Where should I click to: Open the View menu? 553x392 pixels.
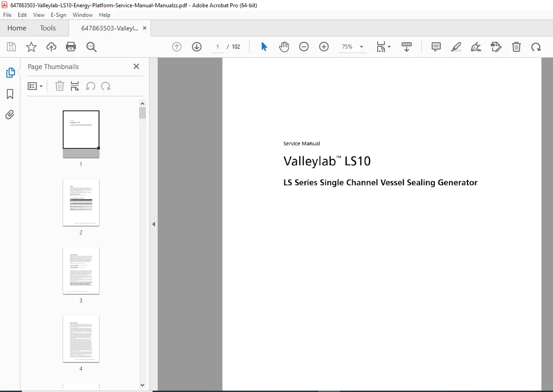pos(39,15)
